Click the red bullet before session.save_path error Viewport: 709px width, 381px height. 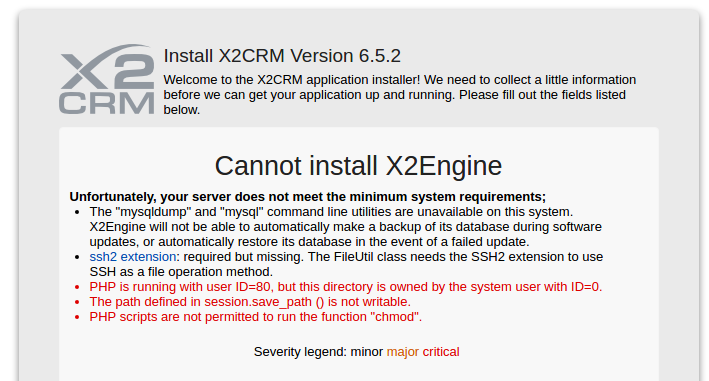(x=77, y=302)
